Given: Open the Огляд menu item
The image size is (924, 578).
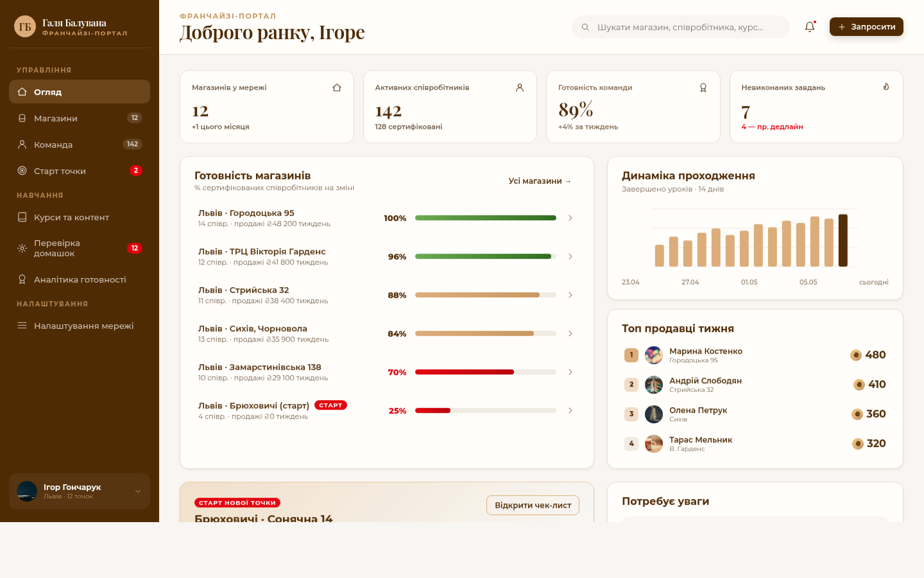Looking at the screenshot, I should [80, 92].
